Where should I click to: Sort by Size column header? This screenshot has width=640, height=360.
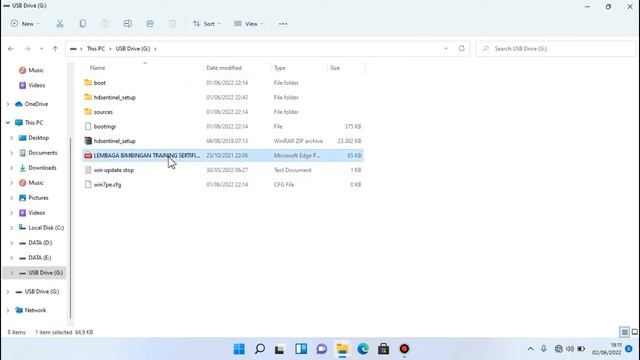[x=335, y=68]
